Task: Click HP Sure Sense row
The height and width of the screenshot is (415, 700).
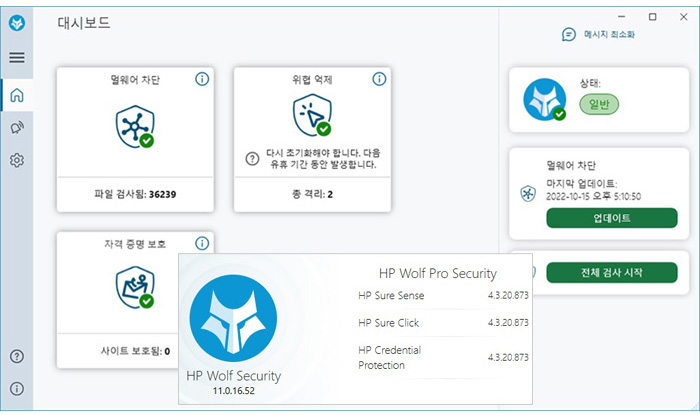Action: click(443, 295)
